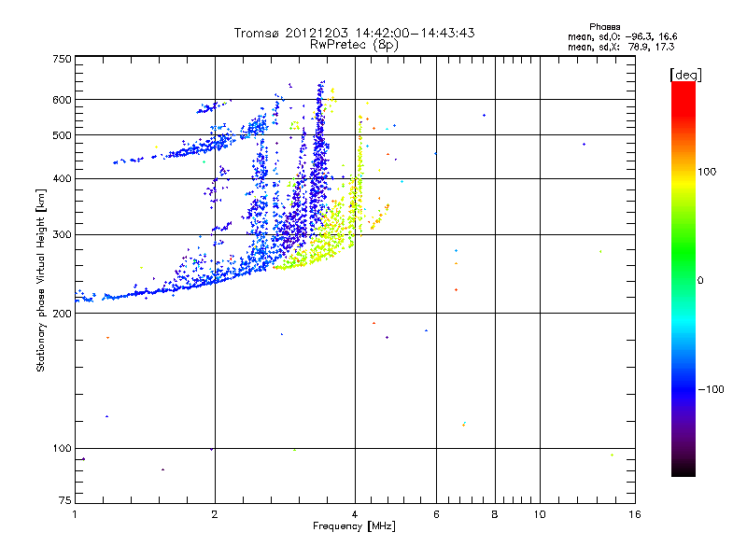The image size is (747, 560).
Task: Click the y-axis tick label '100'
Action: click(x=62, y=449)
